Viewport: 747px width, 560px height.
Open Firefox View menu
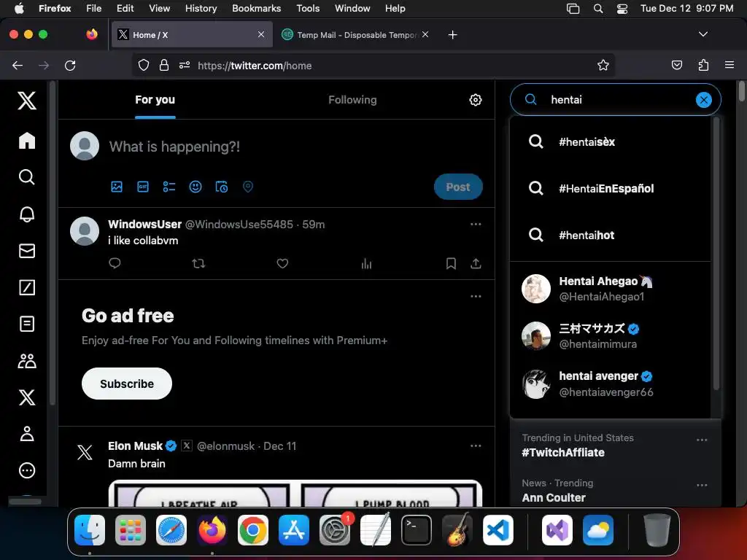click(159, 8)
